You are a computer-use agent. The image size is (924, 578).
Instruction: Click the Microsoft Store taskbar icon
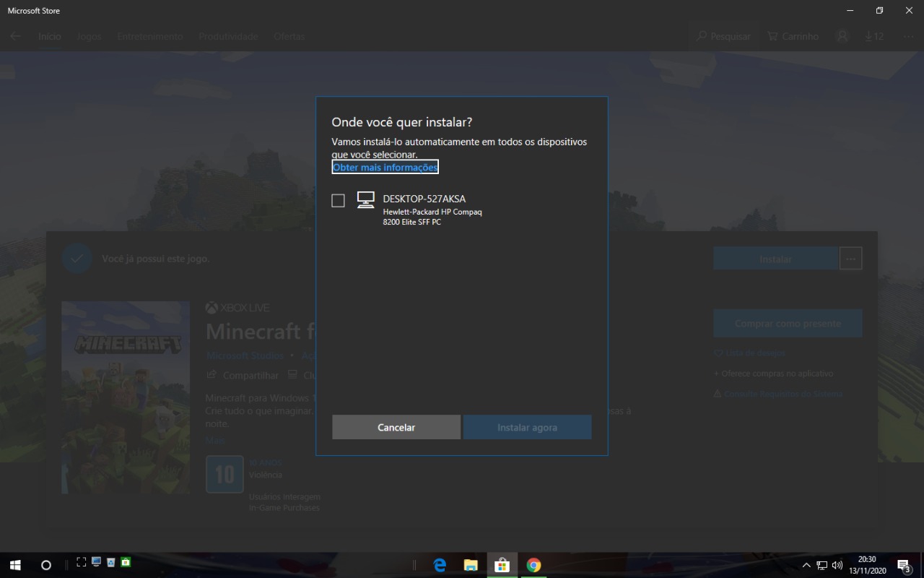(x=502, y=565)
